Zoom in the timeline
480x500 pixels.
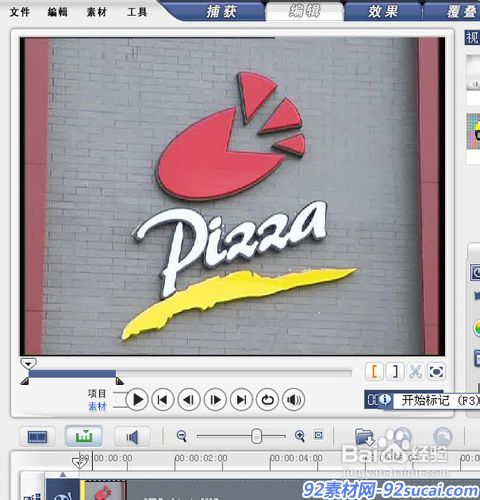pos(300,435)
